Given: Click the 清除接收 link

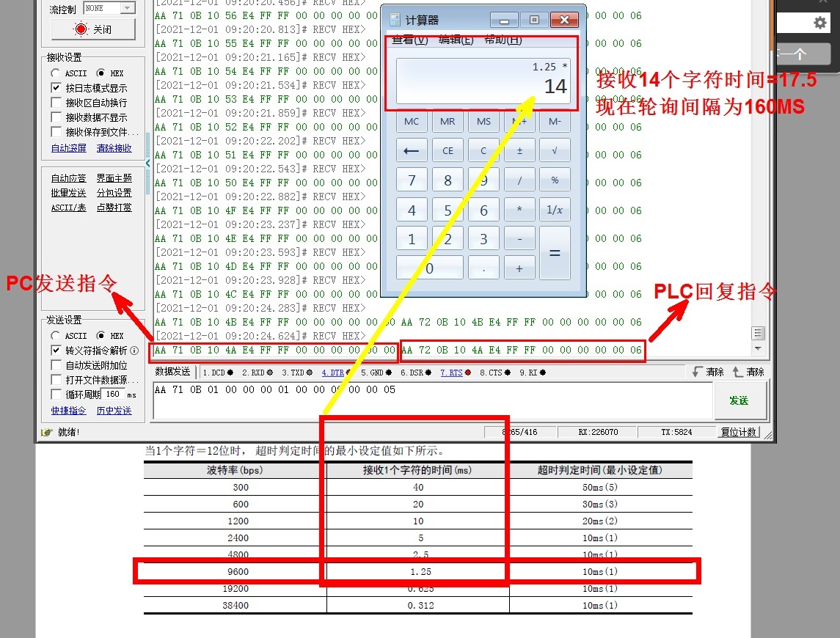Looking at the screenshot, I should click(x=114, y=148).
